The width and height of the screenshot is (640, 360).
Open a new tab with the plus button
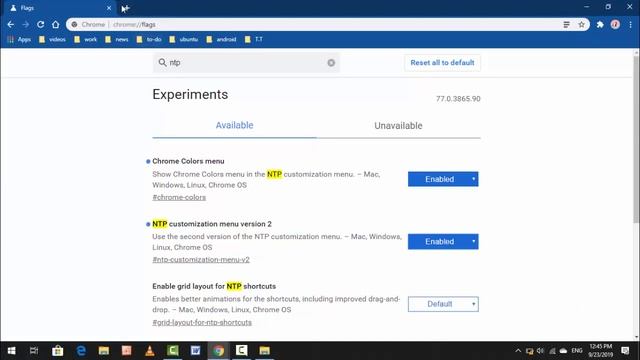(x=125, y=8)
